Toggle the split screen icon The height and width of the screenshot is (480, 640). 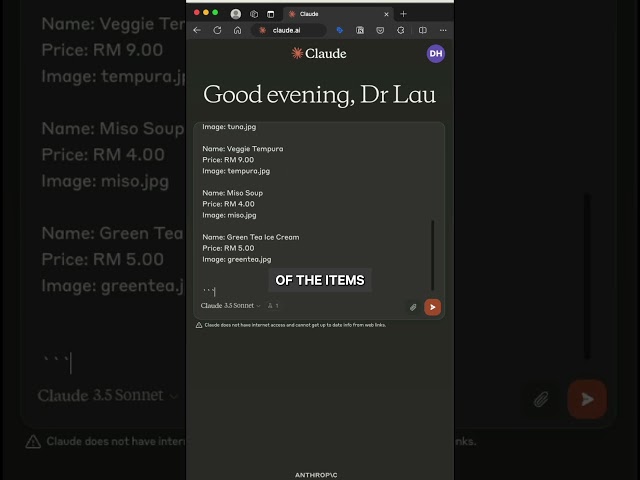point(423,30)
